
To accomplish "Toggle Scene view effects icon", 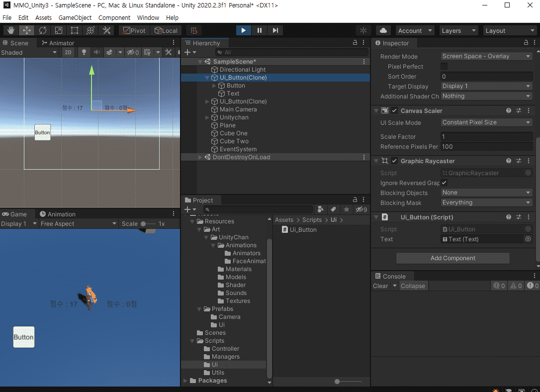I will pos(109,52).
